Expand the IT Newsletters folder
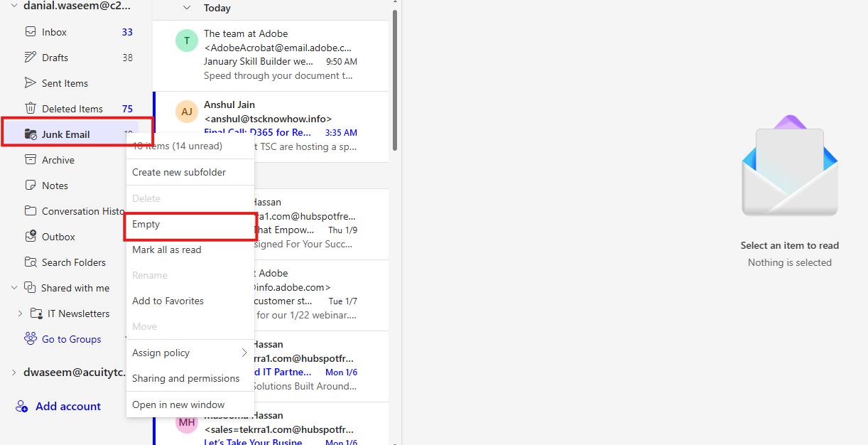 (x=20, y=313)
